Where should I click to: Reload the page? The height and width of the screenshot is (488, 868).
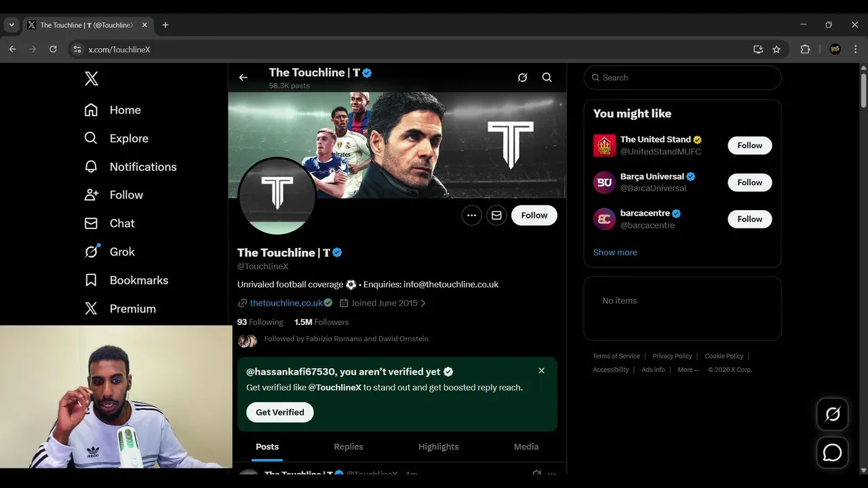[53, 49]
